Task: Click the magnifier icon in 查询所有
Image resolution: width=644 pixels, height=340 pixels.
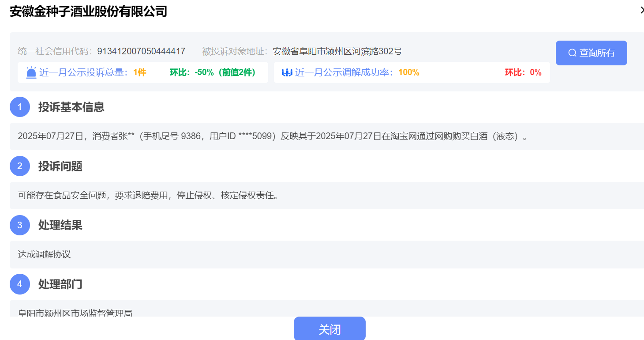Action: [572, 53]
